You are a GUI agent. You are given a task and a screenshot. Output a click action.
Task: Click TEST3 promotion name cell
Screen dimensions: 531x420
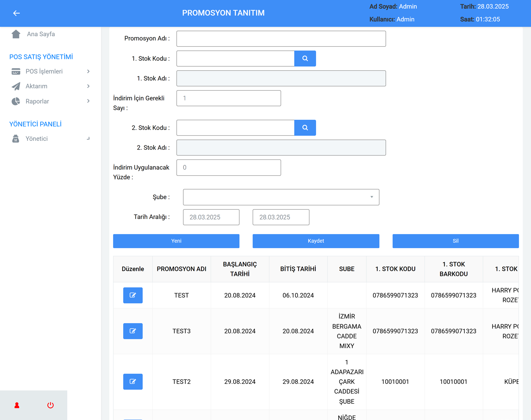(x=182, y=331)
